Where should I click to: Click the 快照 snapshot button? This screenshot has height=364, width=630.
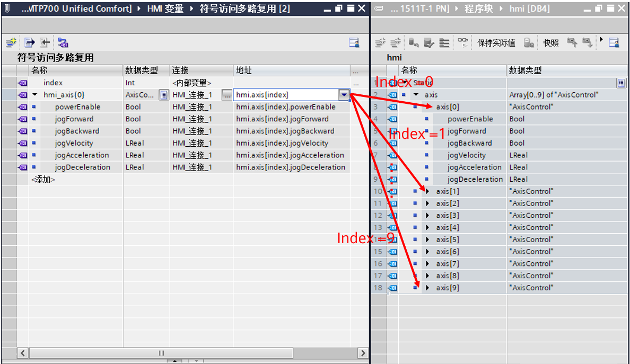[551, 43]
